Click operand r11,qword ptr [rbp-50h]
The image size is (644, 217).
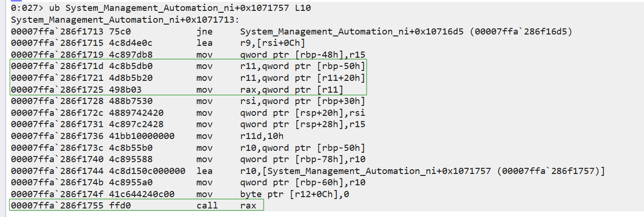(x=302, y=66)
